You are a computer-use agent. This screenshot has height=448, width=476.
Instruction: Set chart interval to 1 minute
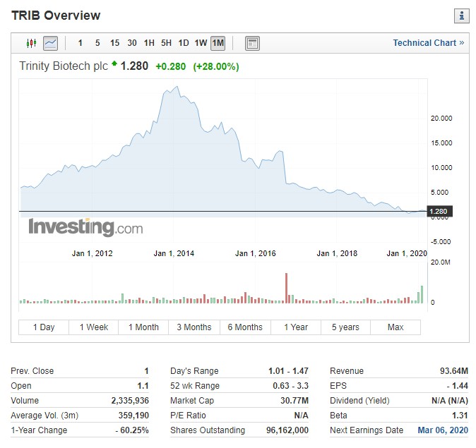80,43
